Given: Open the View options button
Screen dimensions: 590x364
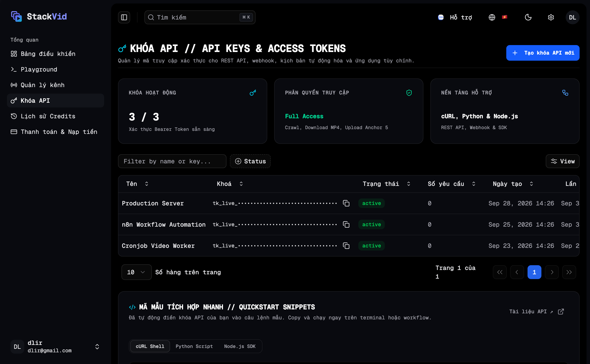Looking at the screenshot, I should pyautogui.click(x=562, y=161).
